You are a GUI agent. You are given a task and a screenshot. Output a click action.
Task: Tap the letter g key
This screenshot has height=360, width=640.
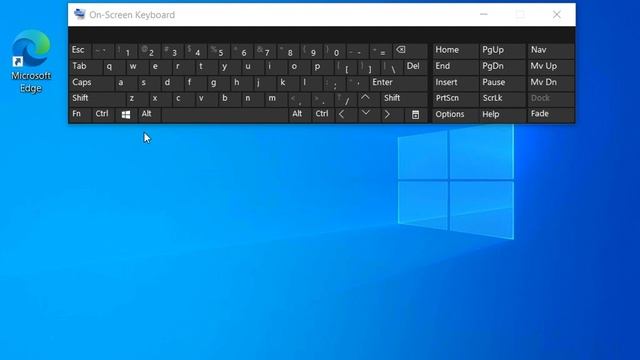[x=218, y=83]
